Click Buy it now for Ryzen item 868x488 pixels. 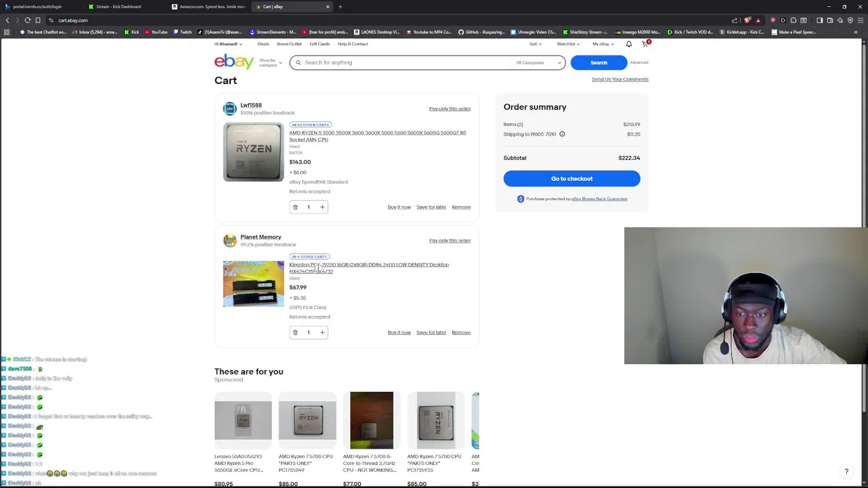pyautogui.click(x=399, y=207)
